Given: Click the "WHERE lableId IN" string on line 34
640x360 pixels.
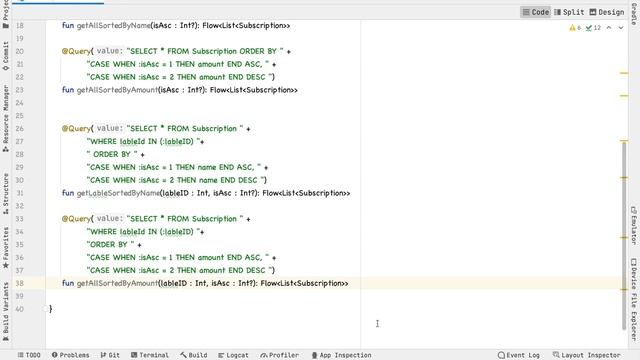Looking at the screenshot, I should [x=143, y=232].
